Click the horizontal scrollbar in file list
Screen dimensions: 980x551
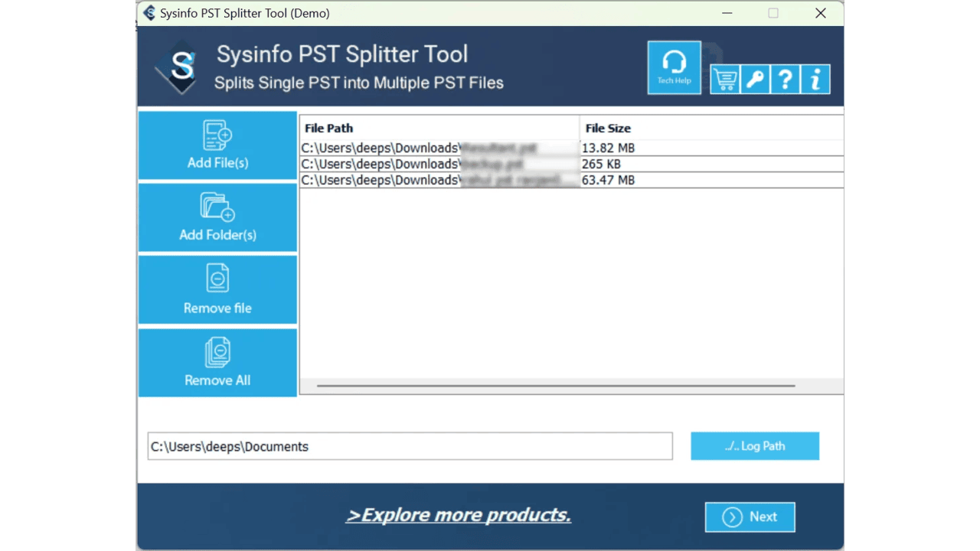point(556,386)
